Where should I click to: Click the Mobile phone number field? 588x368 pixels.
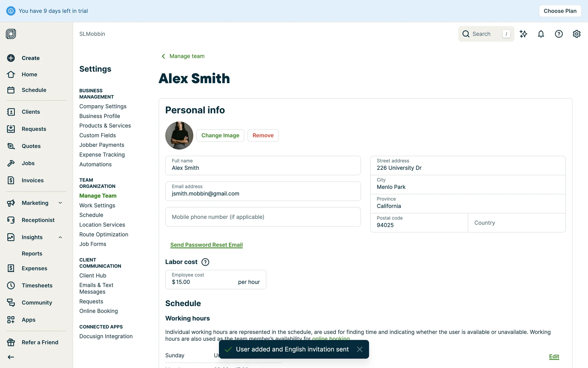point(263,217)
